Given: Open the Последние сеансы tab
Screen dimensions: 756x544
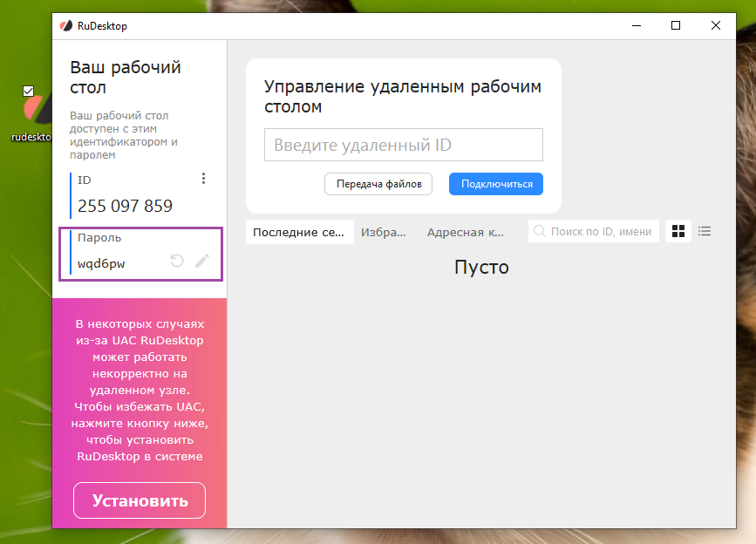Looking at the screenshot, I should (x=299, y=232).
